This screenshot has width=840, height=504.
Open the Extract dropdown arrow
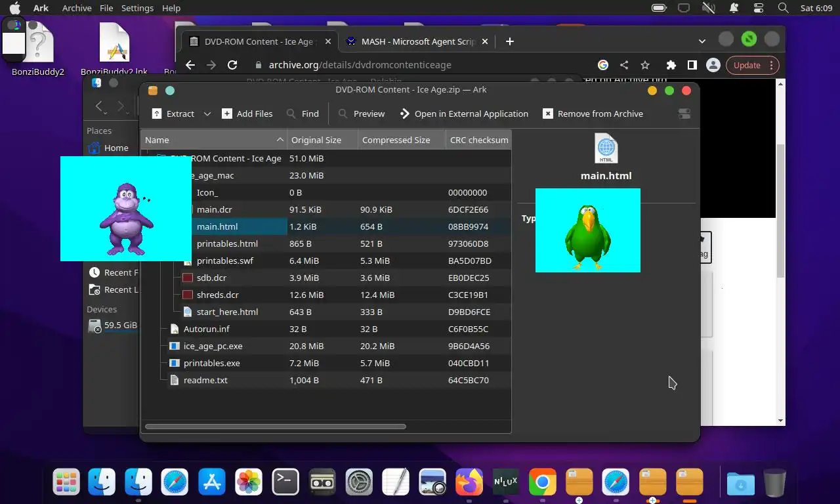[x=207, y=114]
